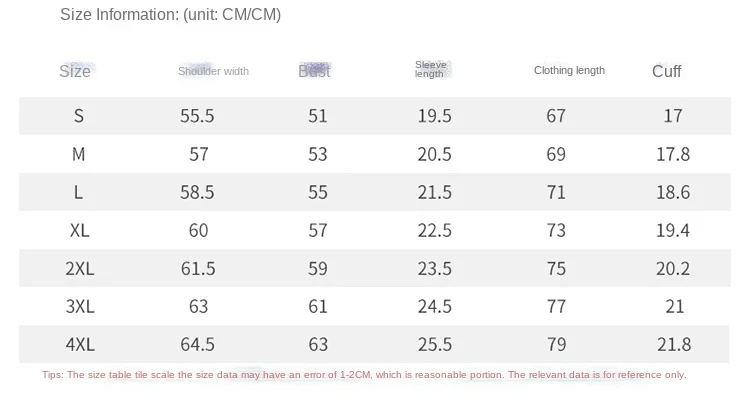Select the L size row label
The height and width of the screenshot is (403, 750).
79,192
